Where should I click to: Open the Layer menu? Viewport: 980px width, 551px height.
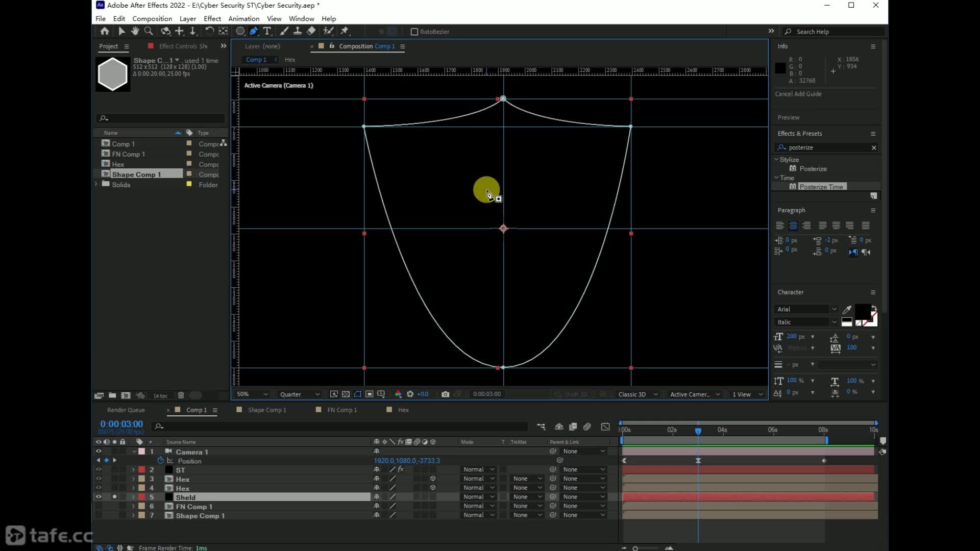pos(188,18)
